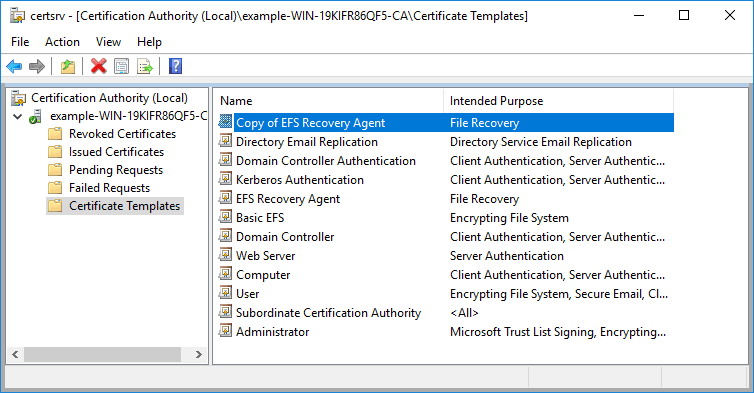Select Revoked Certificates in the tree
This screenshot has width=754, height=393.
[x=123, y=134]
